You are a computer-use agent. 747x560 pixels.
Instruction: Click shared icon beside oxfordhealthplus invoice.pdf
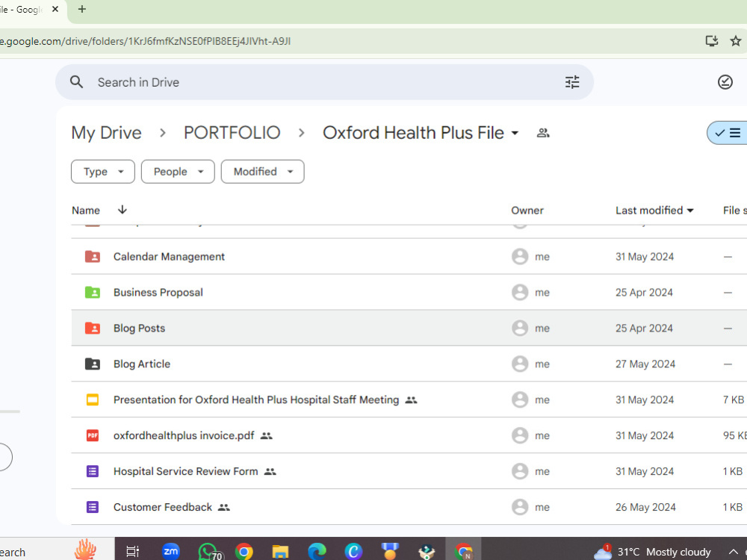[x=267, y=436]
